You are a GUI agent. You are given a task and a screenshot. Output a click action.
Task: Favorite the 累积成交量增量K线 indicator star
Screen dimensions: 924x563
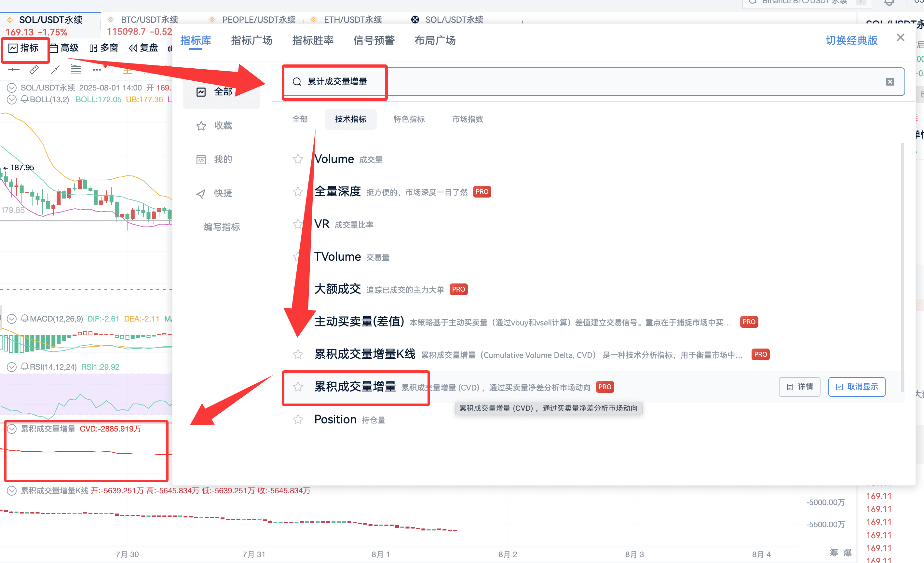point(298,354)
